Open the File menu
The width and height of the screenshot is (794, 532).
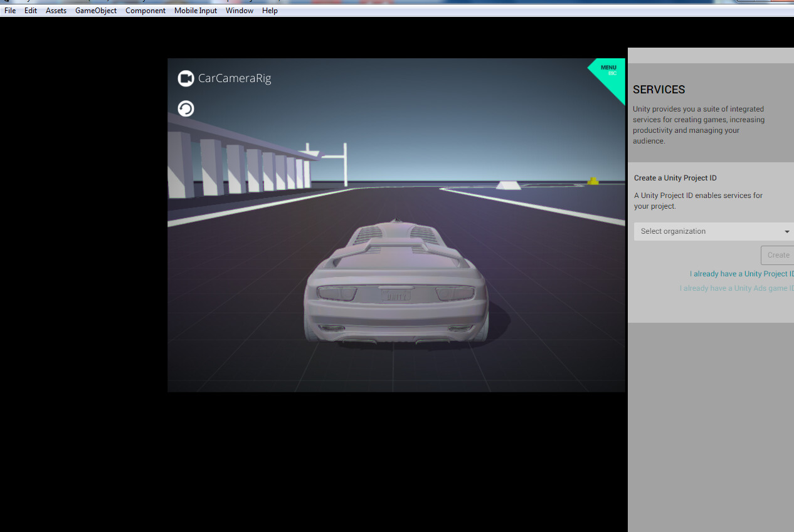tap(10, 11)
